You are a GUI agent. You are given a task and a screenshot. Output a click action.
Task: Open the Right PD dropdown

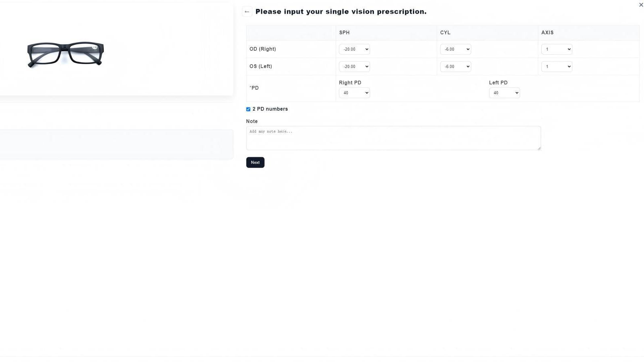pyautogui.click(x=354, y=93)
